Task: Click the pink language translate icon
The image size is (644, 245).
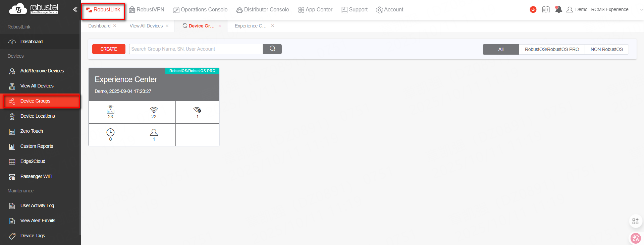Action: pos(635,238)
